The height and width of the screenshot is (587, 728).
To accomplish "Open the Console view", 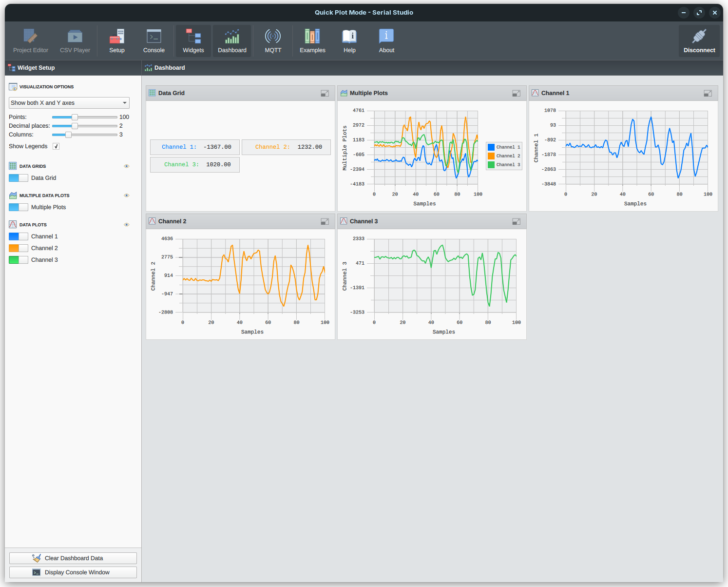I will coord(154,41).
